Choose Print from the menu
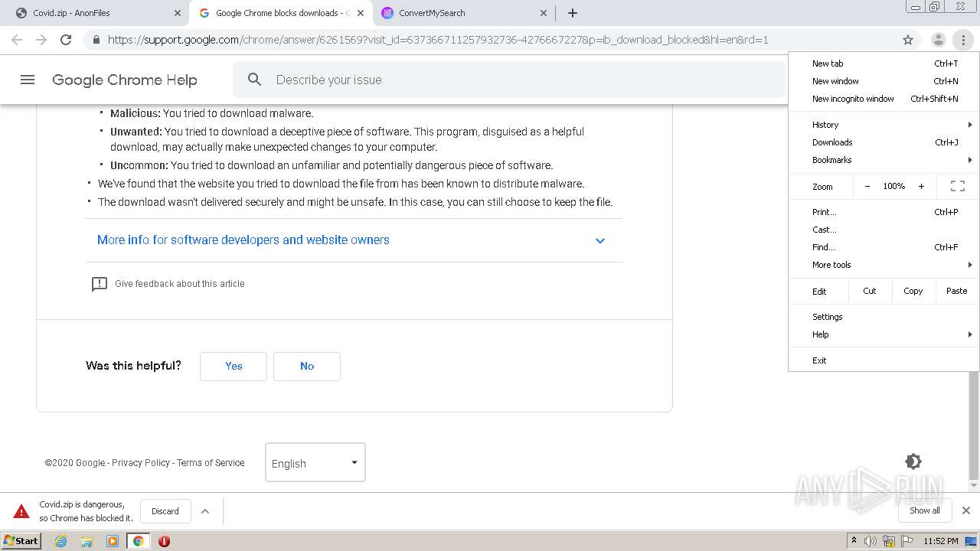This screenshot has height=551, width=980. pyautogui.click(x=884, y=212)
